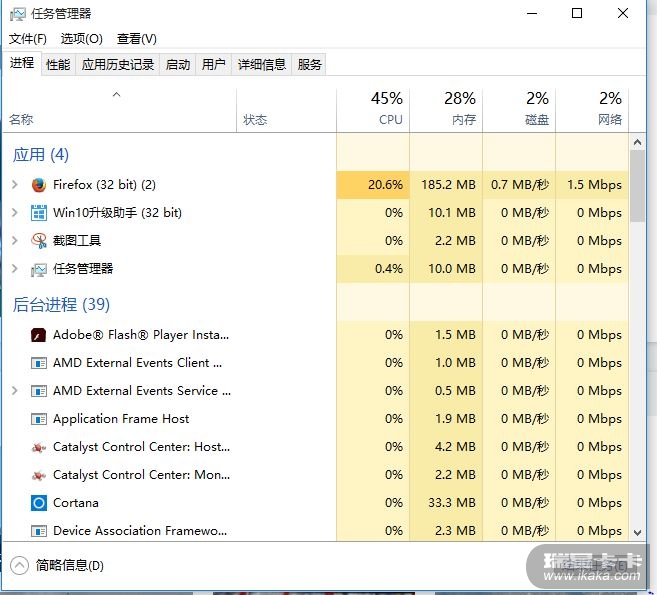The width and height of the screenshot is (657, 595).
Task: Click the Adobe Flash Player installer icon
Action: (x=39, y=335)
